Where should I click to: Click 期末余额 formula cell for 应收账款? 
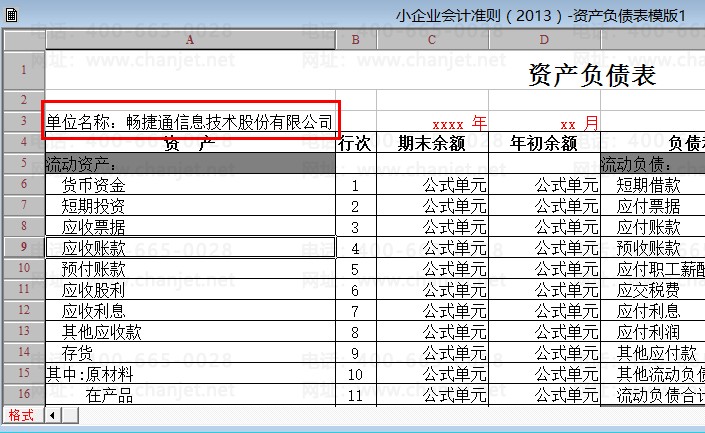coord(433,248)
